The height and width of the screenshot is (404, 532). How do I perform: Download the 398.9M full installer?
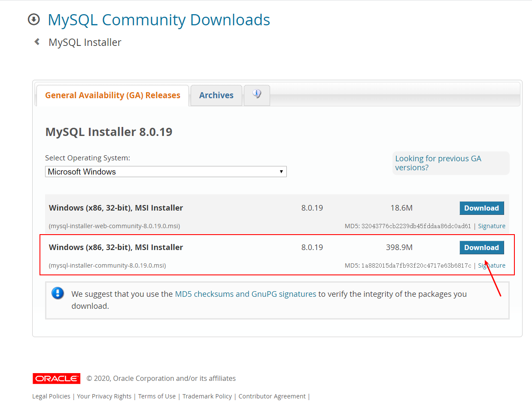point(481,247)
